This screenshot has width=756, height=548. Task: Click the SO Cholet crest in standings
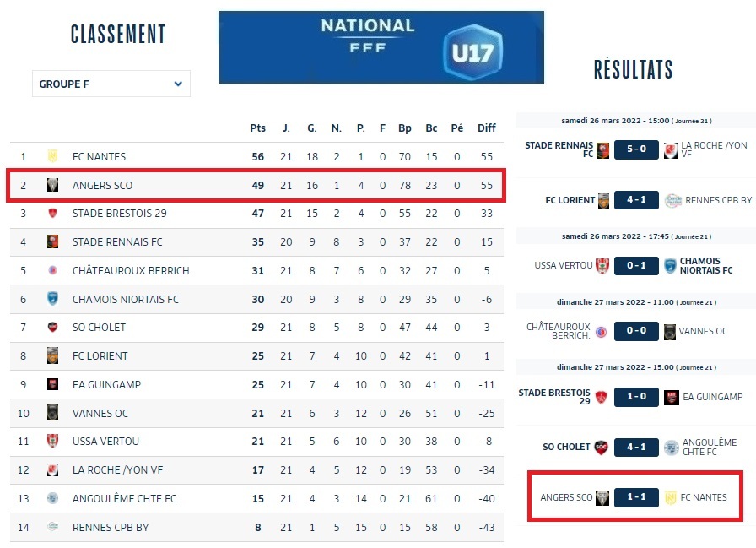[x=52, y=328]
